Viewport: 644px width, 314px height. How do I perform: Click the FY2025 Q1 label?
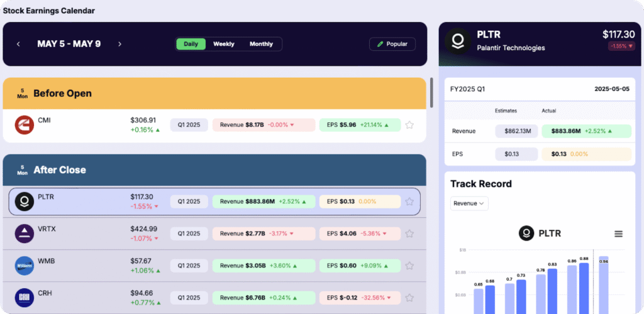click(x=468, y=89)
